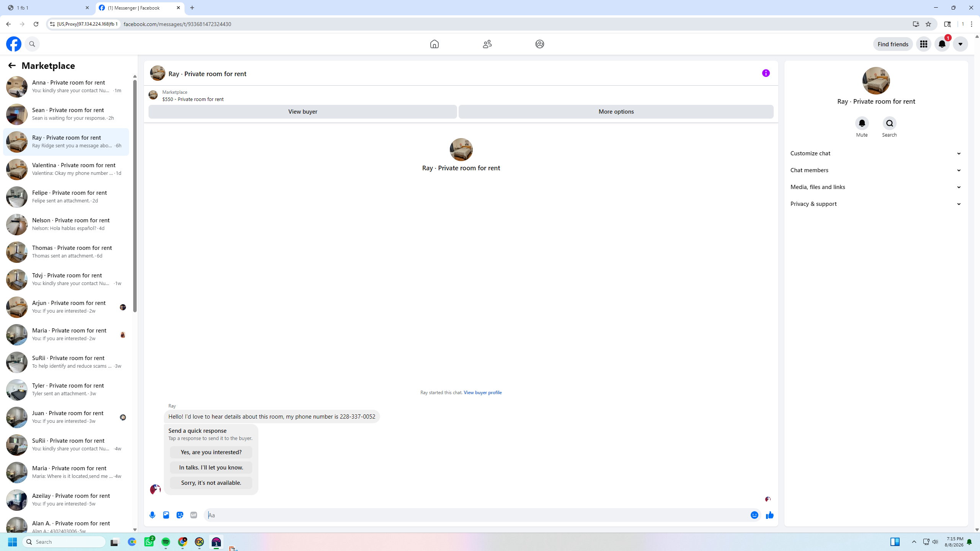The width and height of the screenshot is (980, 551).
Task: Open the Facebook search magnifier
Action: tap(32, 44)
